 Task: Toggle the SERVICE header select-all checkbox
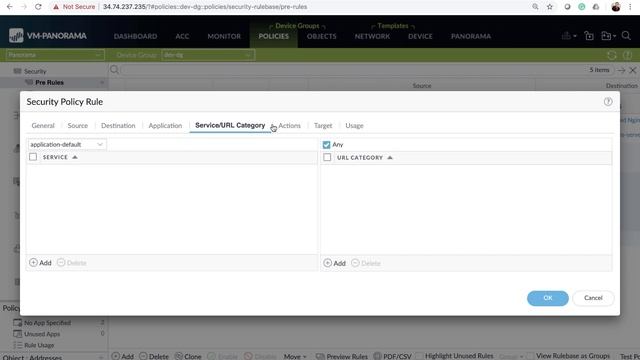pos(33,157)
